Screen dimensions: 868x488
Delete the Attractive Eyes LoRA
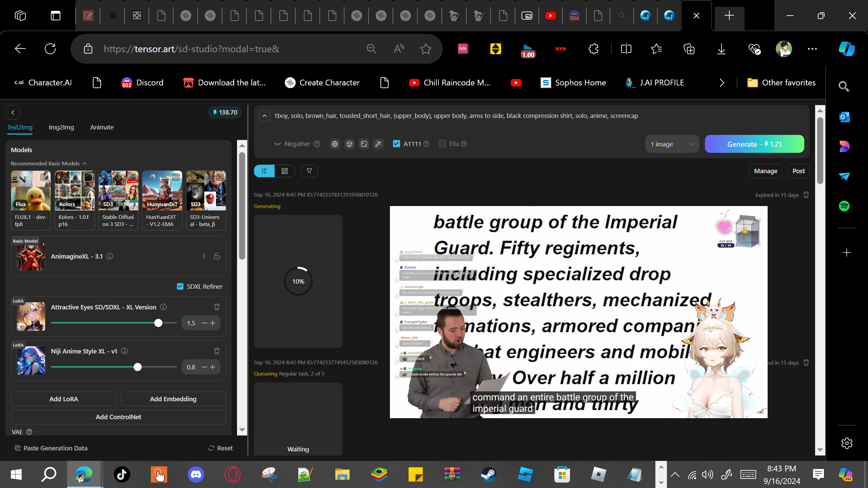(217, 307)
